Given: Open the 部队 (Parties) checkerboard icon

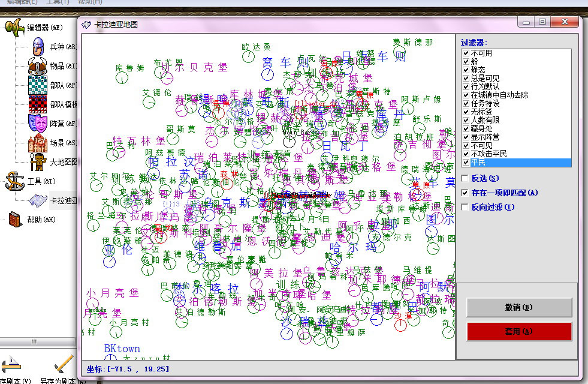Looking at the screenshot, I should pyautogui.click(x=38, y=85).
